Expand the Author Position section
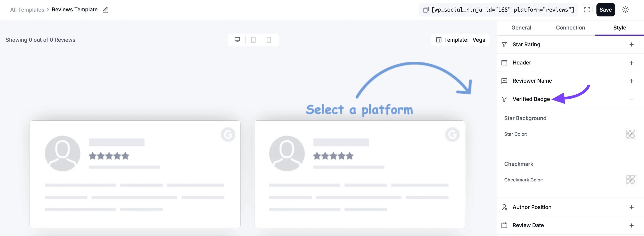This screenshot has width=644, height=236. [x=632, y=207]
